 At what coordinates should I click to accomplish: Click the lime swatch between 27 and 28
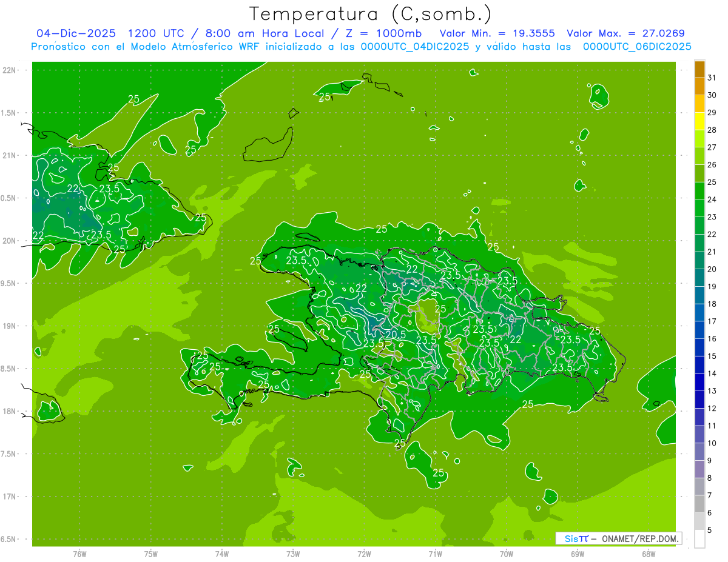click(x=700, y=139)
